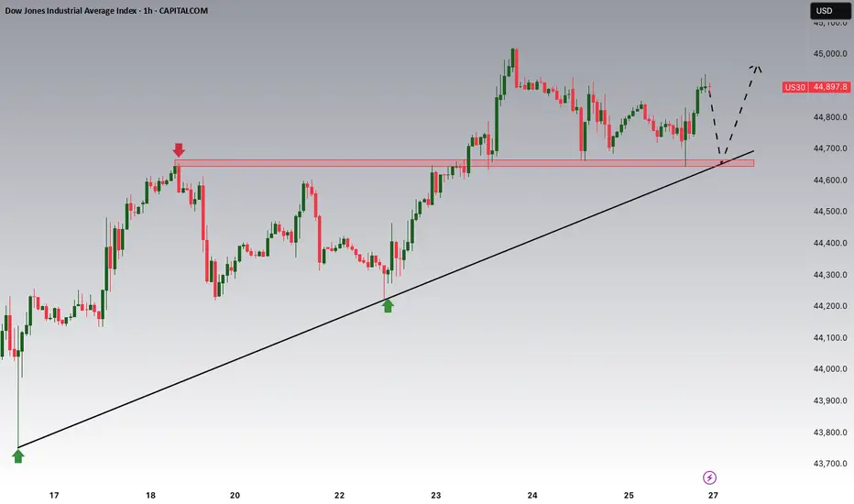This screenshot has width=854, height=504.
Task: Click date 24 on the time axis
Action: click(532, 495)
